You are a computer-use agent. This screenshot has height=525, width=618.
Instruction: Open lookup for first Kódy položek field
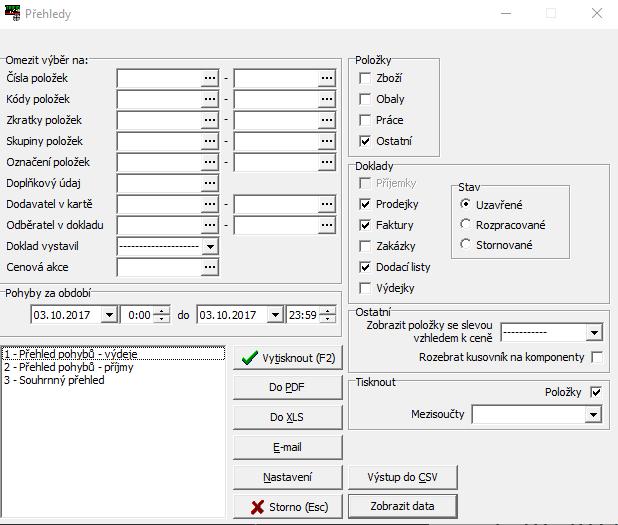[210, 99]
